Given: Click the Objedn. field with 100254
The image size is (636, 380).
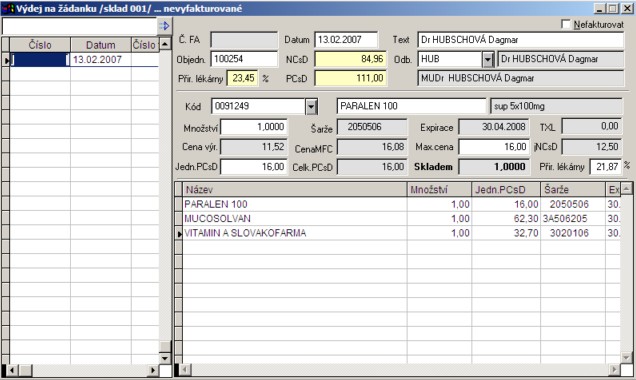Looking at the screenshot, I should pyautogui.click(x=244, y=59).
